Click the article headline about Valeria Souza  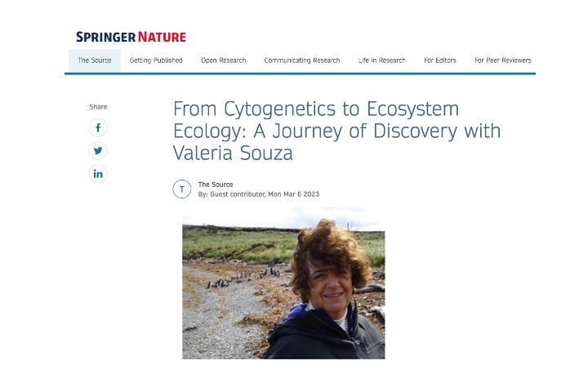pos(336,131)
